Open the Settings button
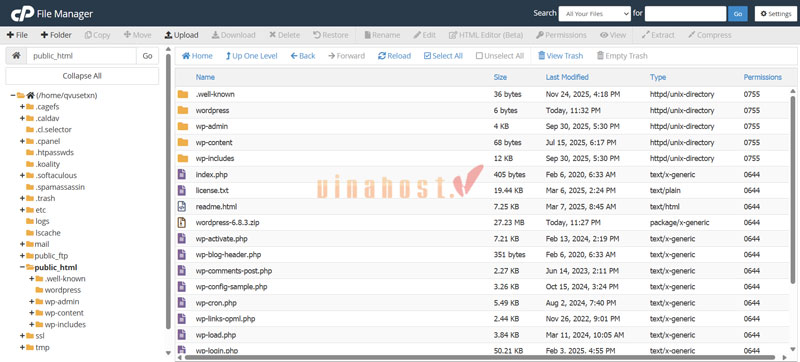The width and height of the screenshot is (800, 362). (776, 14)
